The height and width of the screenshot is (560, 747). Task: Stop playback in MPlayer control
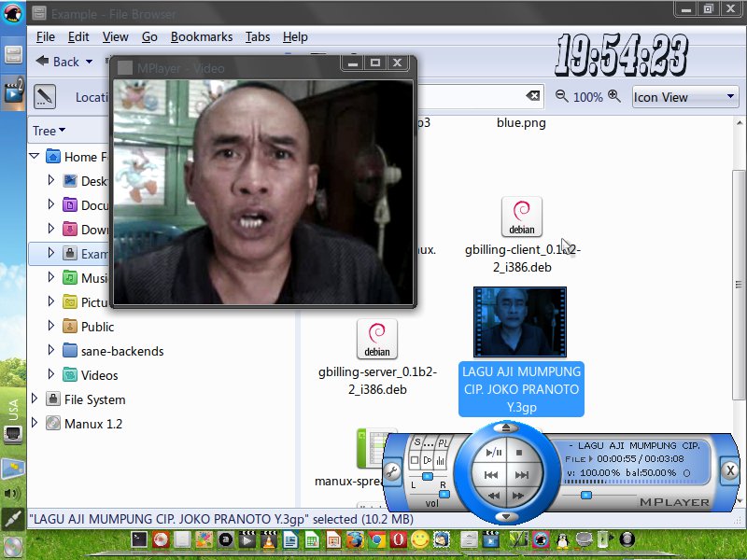(519, 453)
